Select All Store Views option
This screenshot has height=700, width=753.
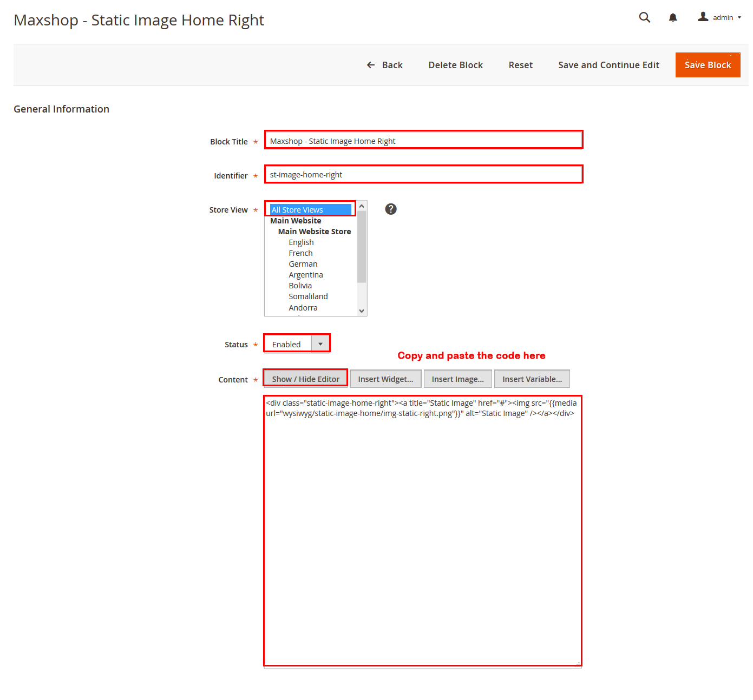coord(311,209)
